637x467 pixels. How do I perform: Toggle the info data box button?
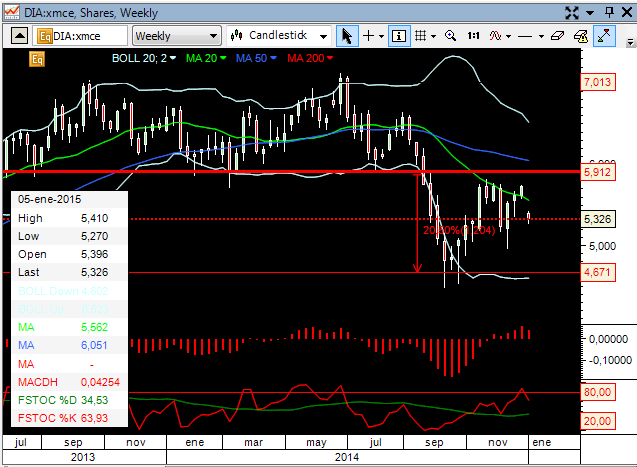click(399, 35)
